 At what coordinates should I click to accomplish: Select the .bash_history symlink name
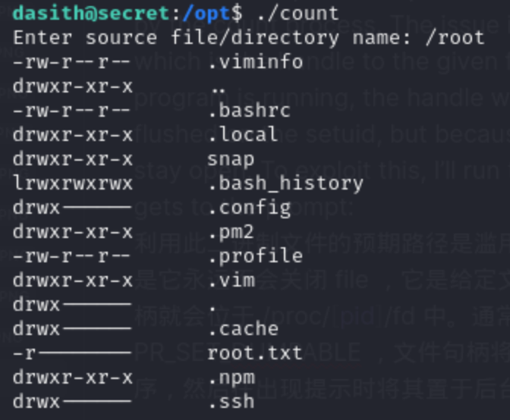pos(285,183)
